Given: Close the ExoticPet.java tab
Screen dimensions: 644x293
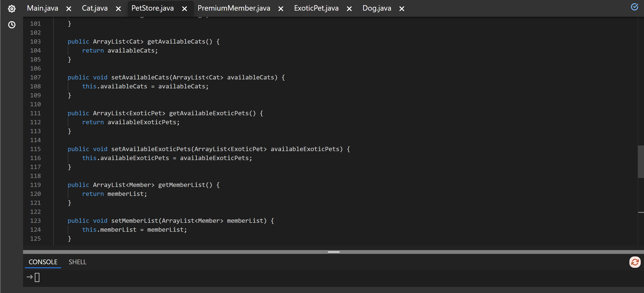Looking at the screenshot, I should (x=349, y=9).
